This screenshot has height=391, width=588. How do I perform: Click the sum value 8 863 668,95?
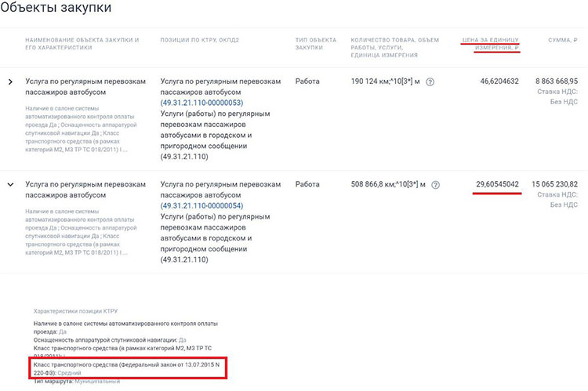click(557, 81)
